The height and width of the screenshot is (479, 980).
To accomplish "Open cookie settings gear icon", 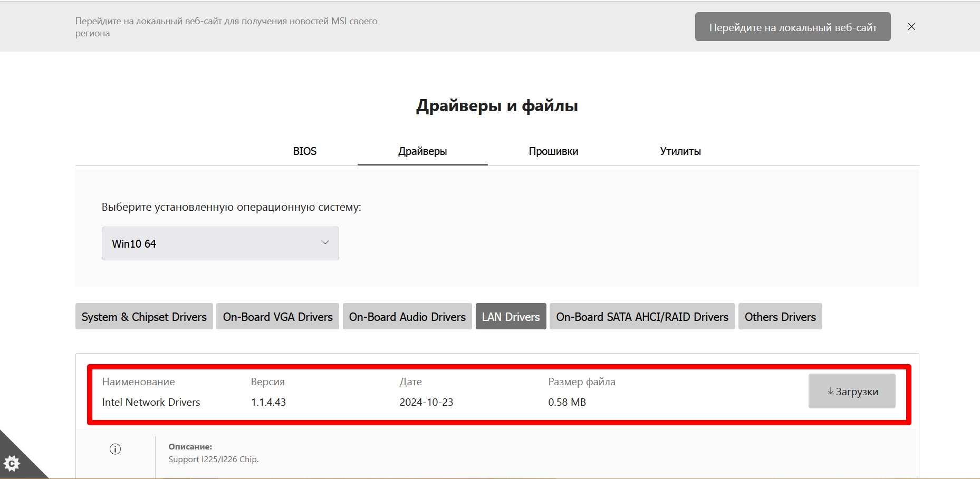I will click(x=12, y=464).
